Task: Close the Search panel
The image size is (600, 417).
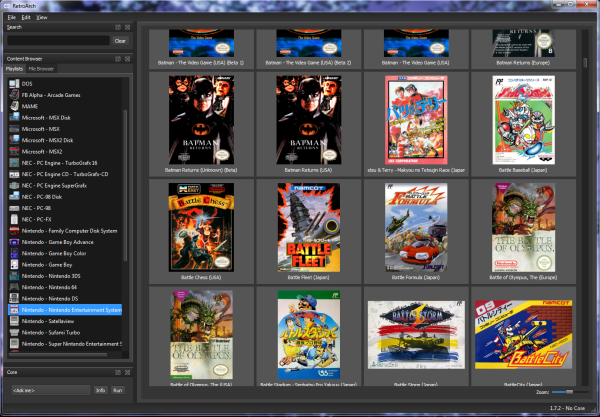Action: (127, 27)
